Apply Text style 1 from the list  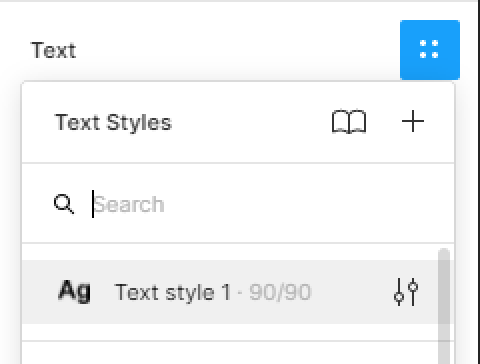pos(230,292)
